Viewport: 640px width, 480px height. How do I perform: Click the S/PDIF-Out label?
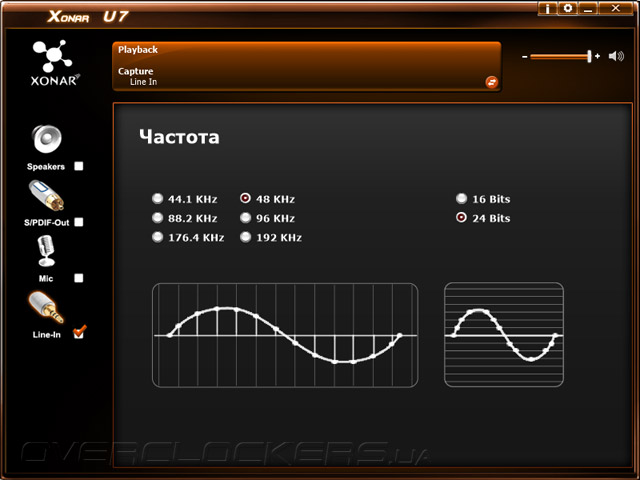coord(47,222)
